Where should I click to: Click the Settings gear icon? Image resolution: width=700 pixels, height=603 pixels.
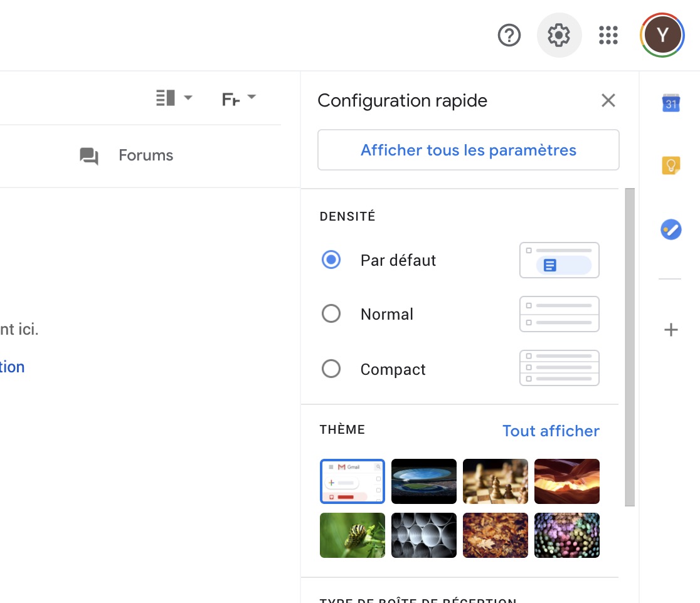coord(559,36)
